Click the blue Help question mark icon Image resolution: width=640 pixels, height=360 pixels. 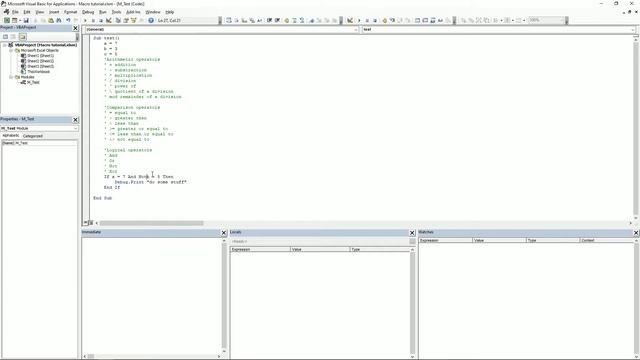click(151, 20)
